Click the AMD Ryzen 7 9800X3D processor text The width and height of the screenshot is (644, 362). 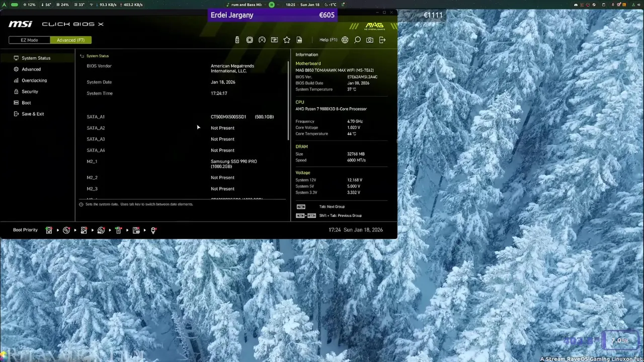click(331, 109)
